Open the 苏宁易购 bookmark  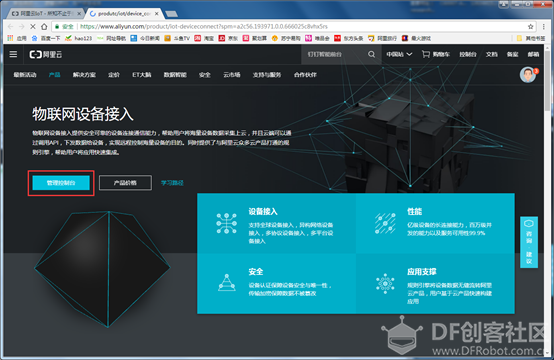pyautogui.click(x=286, y=38)
